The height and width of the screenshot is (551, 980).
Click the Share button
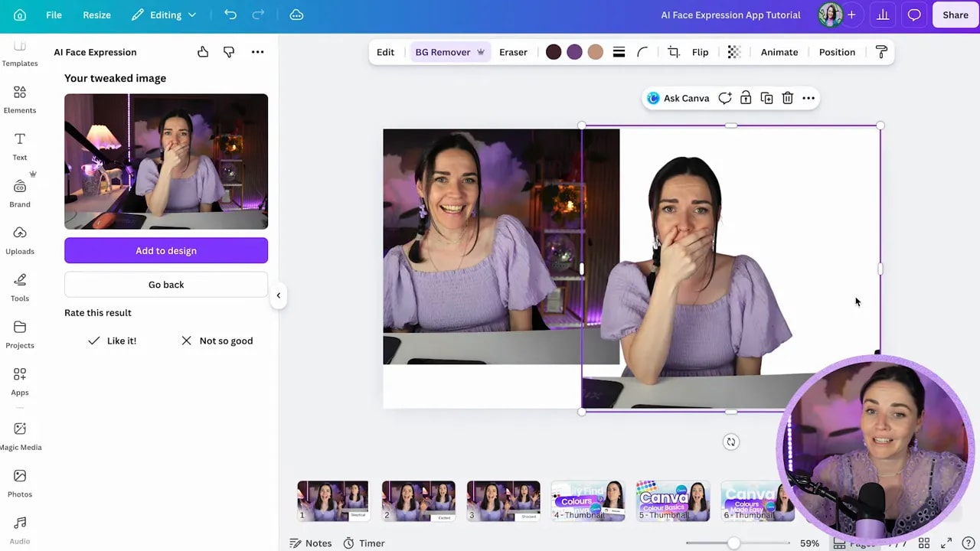(x=955, y=15)
